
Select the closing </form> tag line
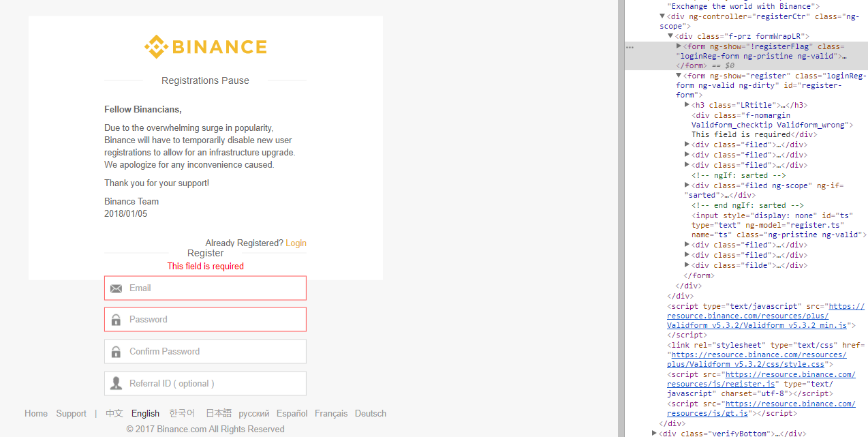click(x=698, y=275)
